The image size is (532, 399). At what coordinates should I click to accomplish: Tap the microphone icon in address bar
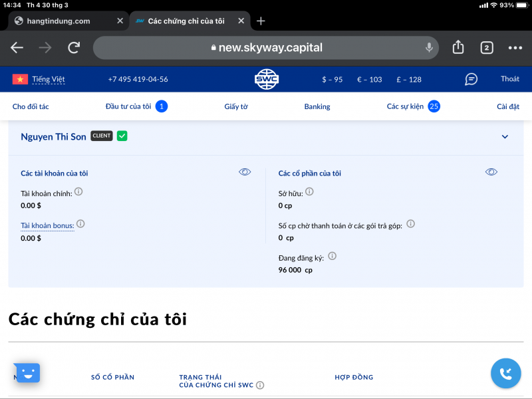(x=430, y=47)
